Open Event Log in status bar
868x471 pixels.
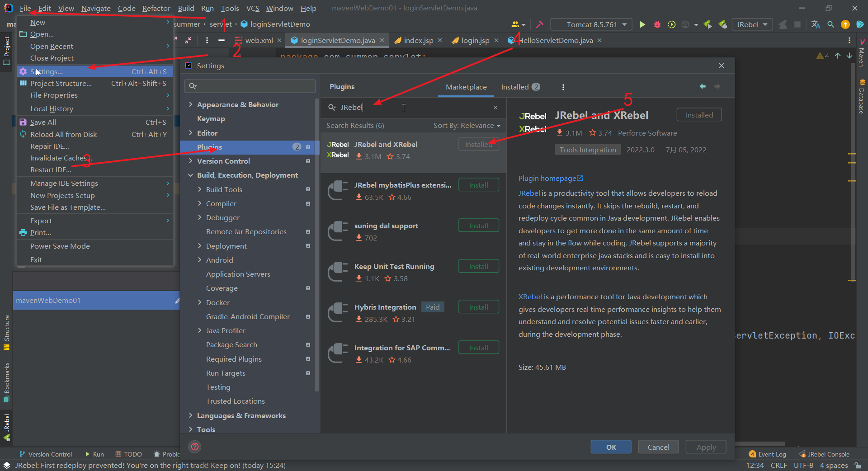[767, 454]
